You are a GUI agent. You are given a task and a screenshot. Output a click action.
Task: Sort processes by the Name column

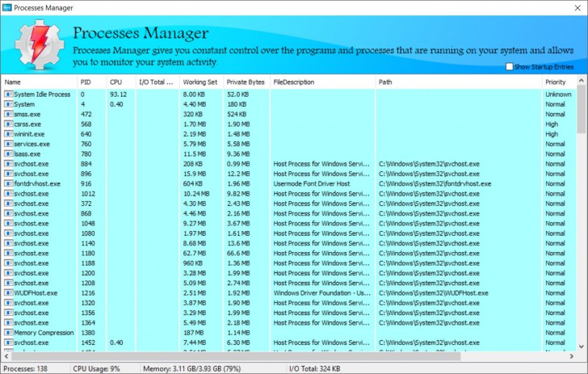click(x=39, y=82)
